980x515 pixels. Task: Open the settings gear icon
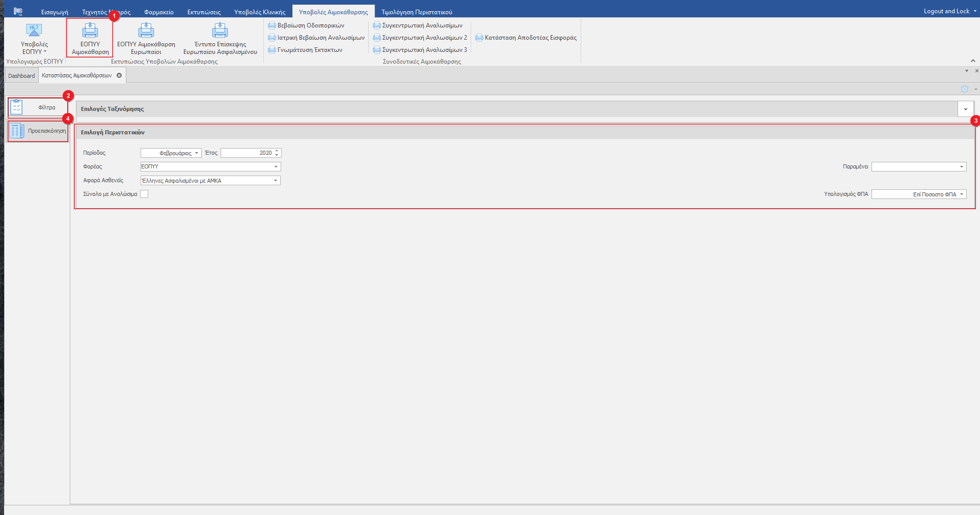(964, 89)
